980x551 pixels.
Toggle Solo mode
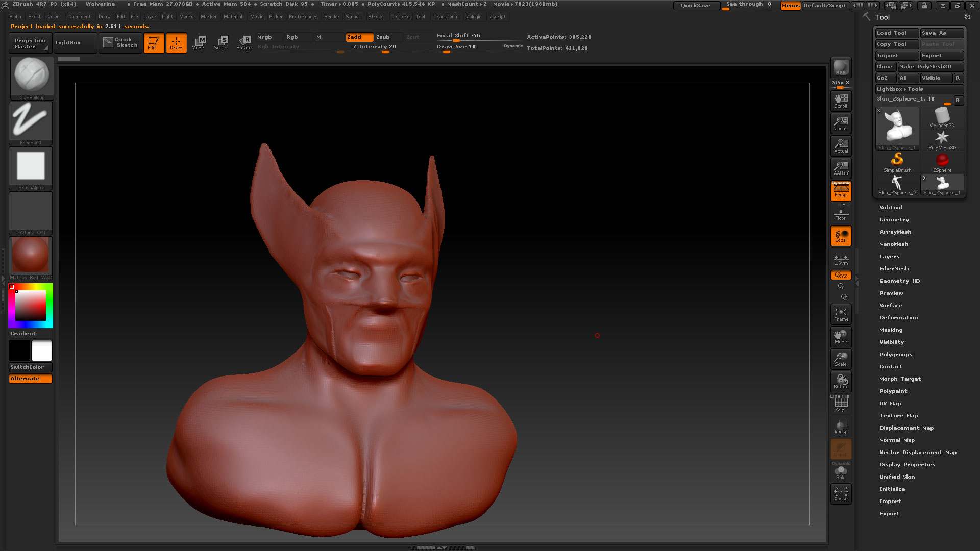pos(841,472)
